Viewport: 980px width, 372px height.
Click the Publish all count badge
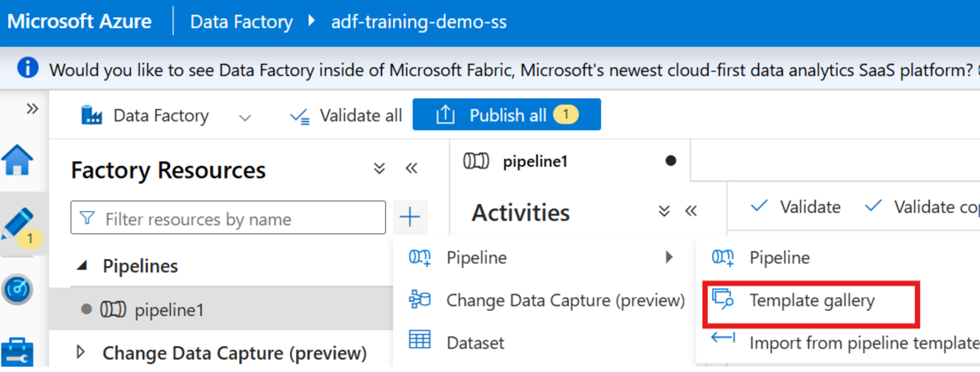pyautogui.click(x=566, y=114)
